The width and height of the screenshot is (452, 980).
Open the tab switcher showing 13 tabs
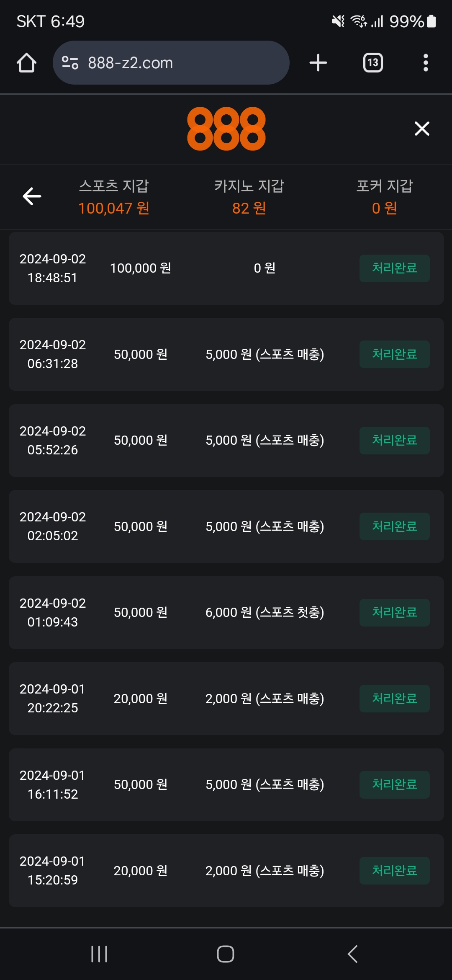[372, 63]
